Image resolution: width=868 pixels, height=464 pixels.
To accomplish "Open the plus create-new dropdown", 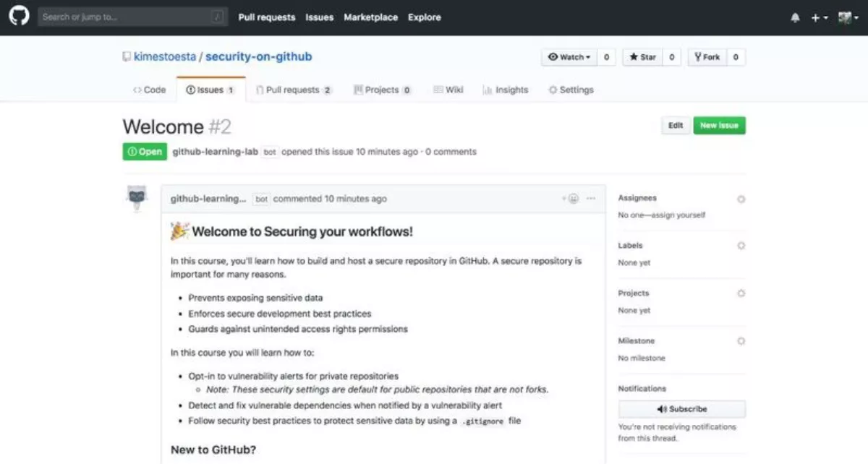I will point(819,18).
